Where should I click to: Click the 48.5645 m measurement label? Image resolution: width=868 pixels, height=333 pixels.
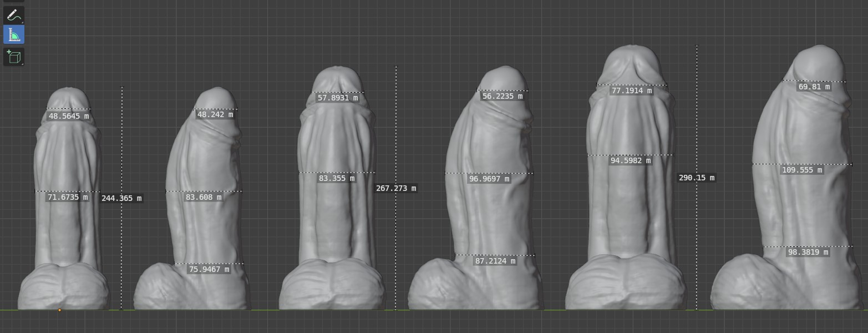pos(69,116)
